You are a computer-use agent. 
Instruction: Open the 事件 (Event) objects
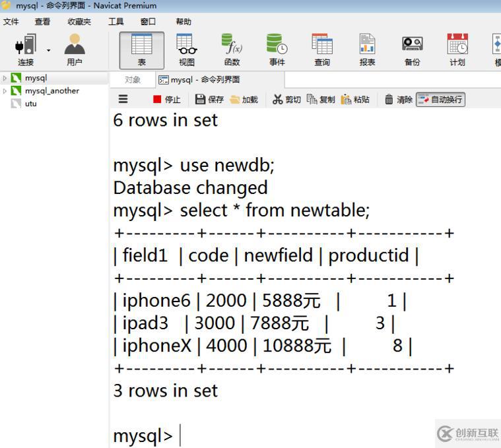tap(277, 49)
